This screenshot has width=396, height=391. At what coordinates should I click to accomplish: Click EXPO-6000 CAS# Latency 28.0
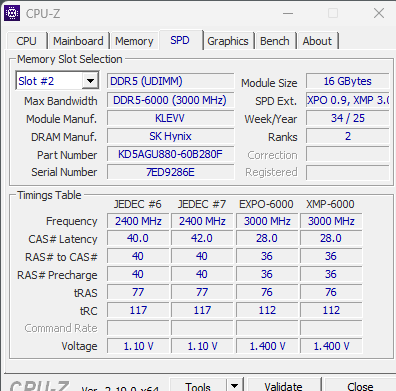tap(267, 238)
